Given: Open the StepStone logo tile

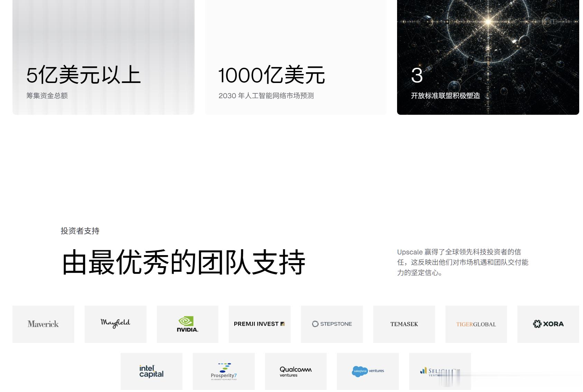Looking at the screenshot, I should pos(332,324).
